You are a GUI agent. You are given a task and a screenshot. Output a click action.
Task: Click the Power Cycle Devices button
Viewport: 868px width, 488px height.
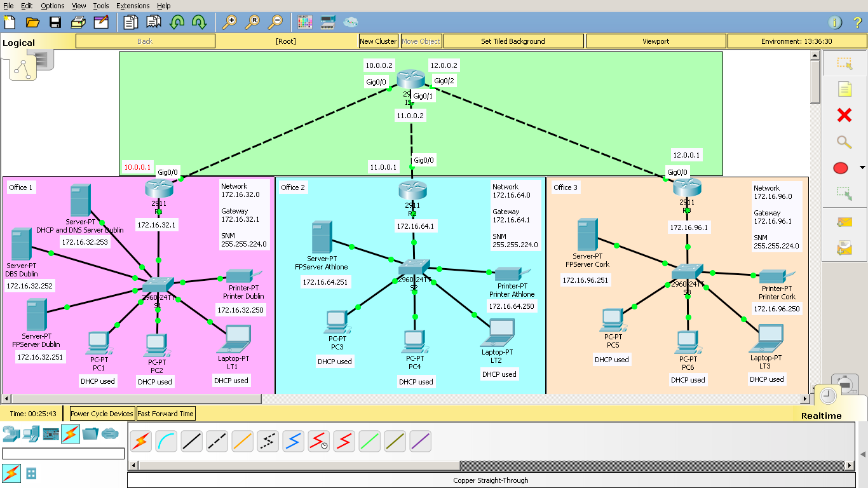coord(101,413)
